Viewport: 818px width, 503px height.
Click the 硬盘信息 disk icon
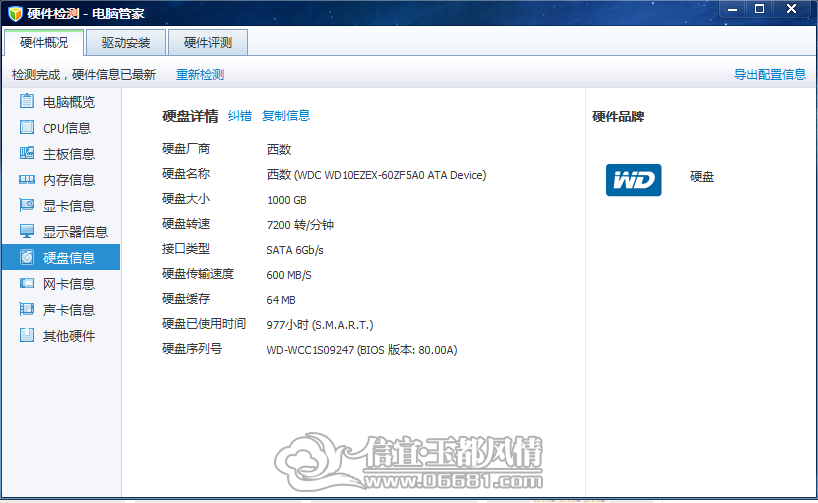click(27, 257)
